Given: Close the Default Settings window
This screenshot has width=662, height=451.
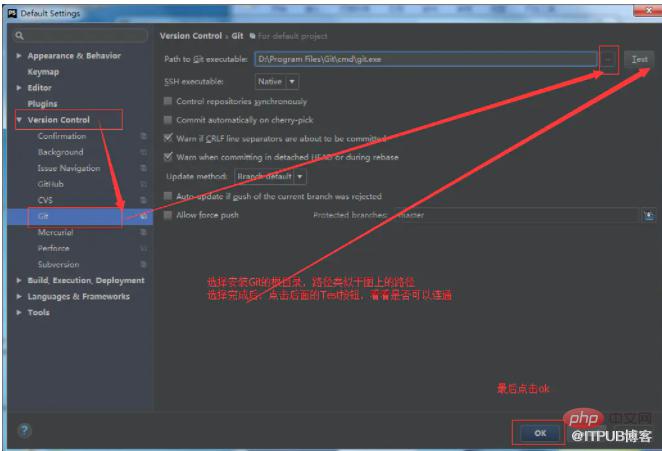Looking at the screenshot, I should pos(648,10).
